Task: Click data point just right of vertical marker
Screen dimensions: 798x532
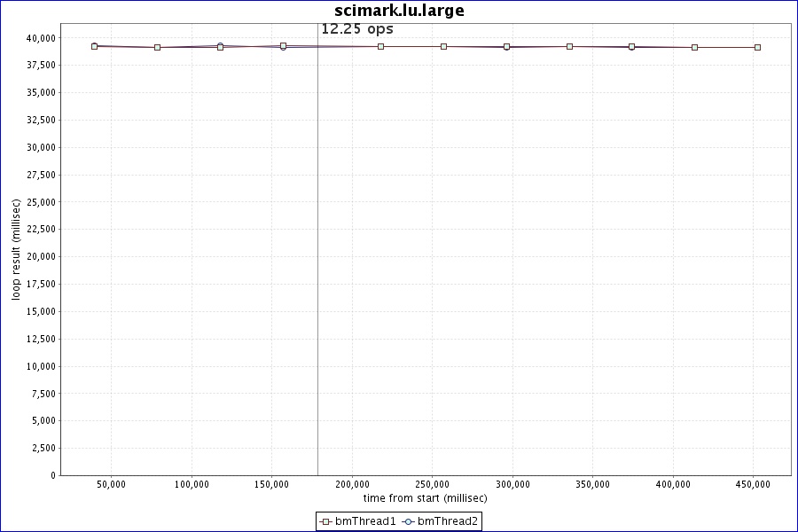Action: (x=380, y=46)
